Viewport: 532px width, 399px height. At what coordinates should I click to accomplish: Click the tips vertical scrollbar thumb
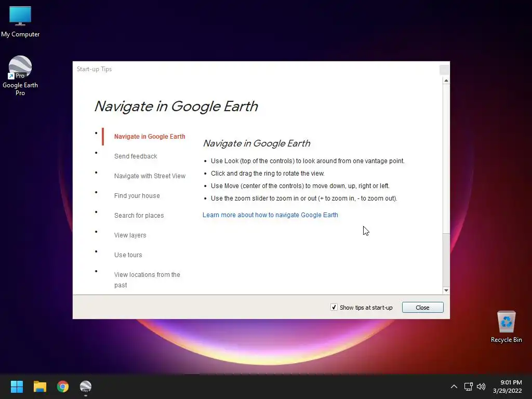coord(446,158)
